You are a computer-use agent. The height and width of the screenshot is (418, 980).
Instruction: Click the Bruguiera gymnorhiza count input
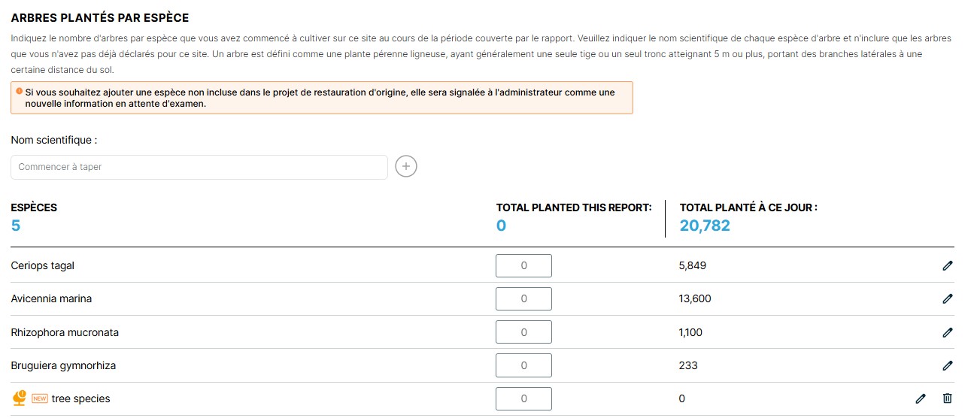(x=523, y=365)
